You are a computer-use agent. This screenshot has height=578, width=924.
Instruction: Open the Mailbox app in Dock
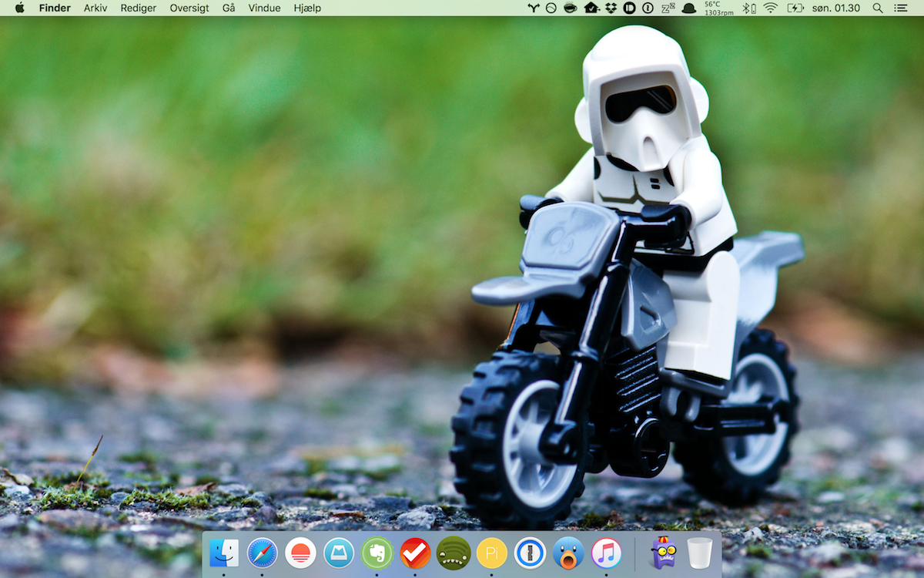(339, 553)
